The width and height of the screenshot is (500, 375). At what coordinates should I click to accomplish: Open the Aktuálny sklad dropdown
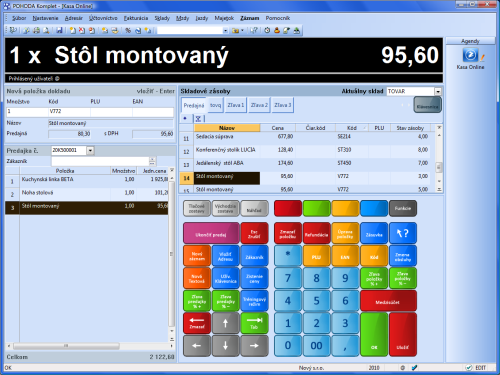pyautogui.click(x=438, y=91)
